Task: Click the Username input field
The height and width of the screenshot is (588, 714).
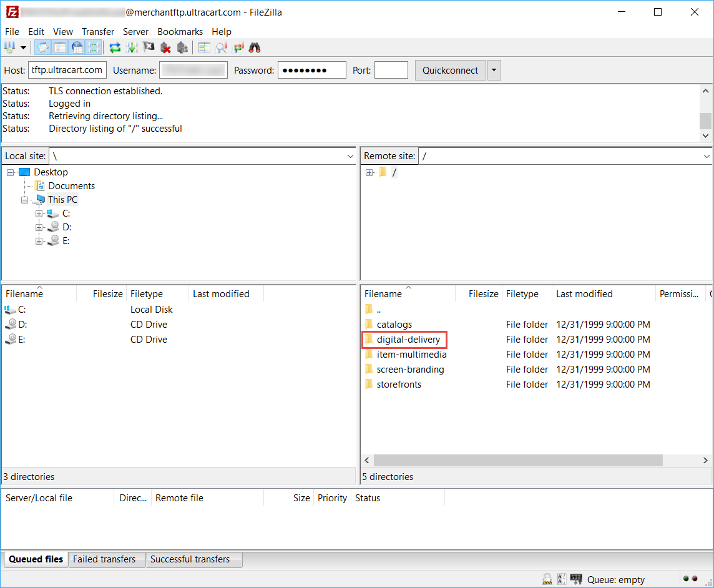Action: click(x=193, y=70)
